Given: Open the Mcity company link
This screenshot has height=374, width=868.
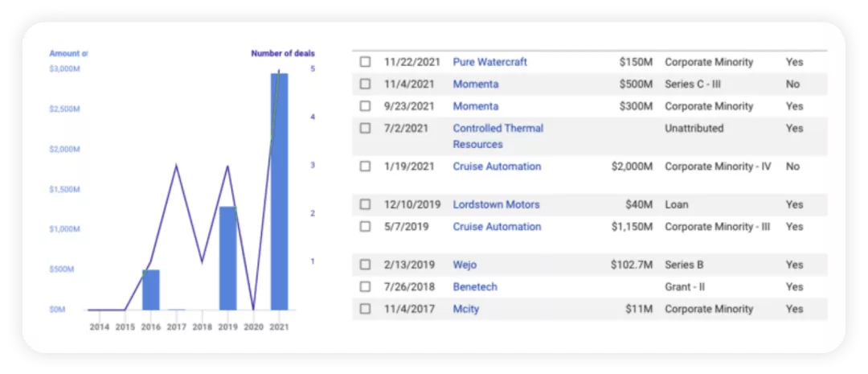Looking at the screenshot, I should point(465,309).
